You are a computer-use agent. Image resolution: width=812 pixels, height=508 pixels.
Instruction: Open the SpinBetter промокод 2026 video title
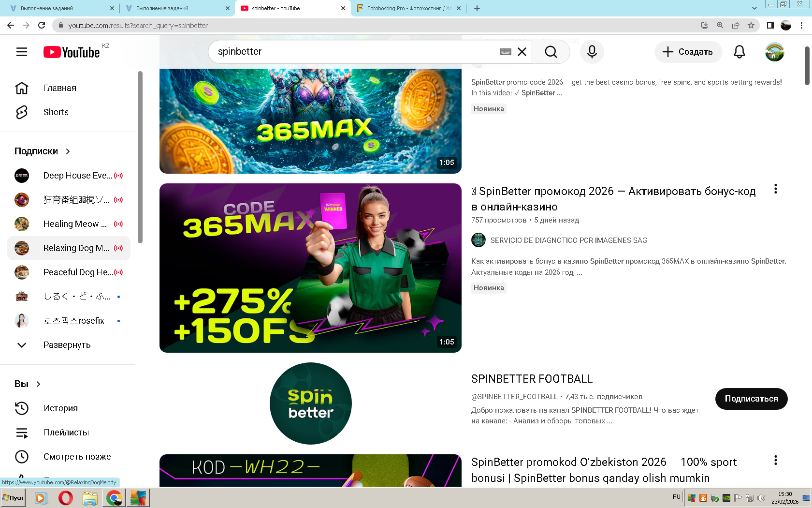(x=614, y=199)
